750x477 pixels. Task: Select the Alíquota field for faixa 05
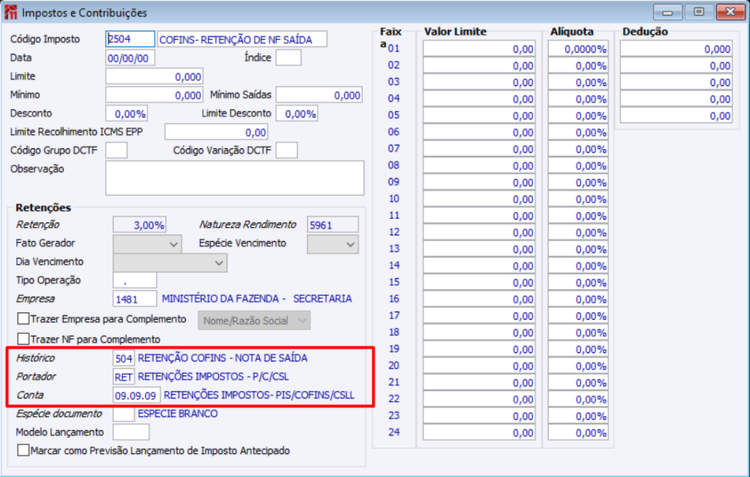coord(578,116)
